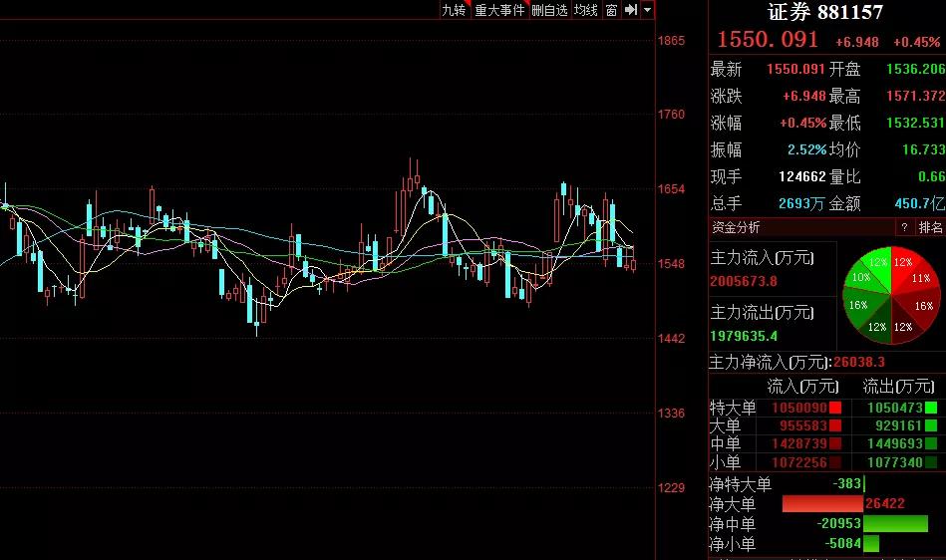Toggle the 均线 moving average lines
Viewport: 946px width, 560px height.
click(x=585, y=10)
